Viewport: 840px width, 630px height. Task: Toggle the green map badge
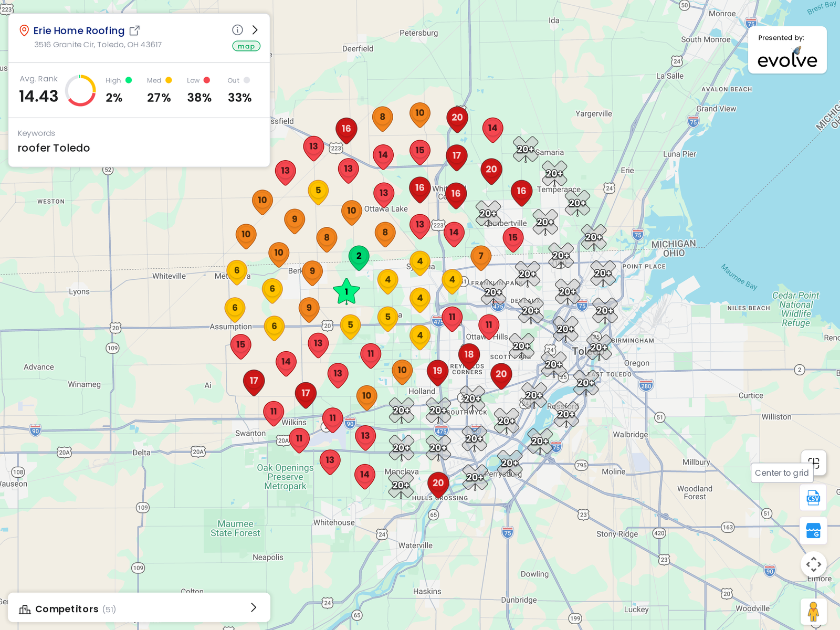246,46
